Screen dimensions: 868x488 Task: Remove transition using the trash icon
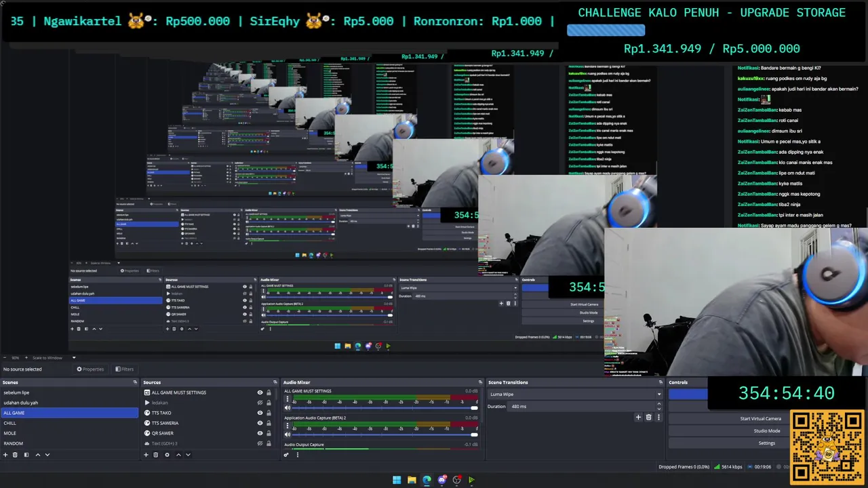pos(648,418)
